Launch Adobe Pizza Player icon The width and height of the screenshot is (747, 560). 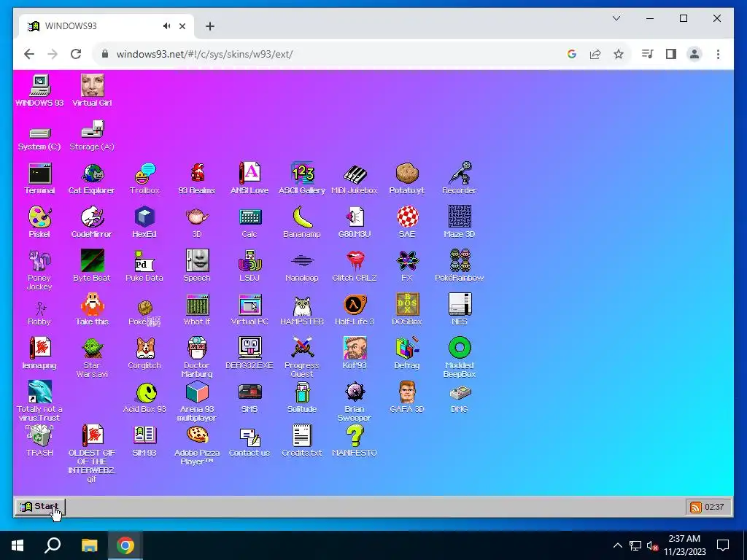point(197,435)
